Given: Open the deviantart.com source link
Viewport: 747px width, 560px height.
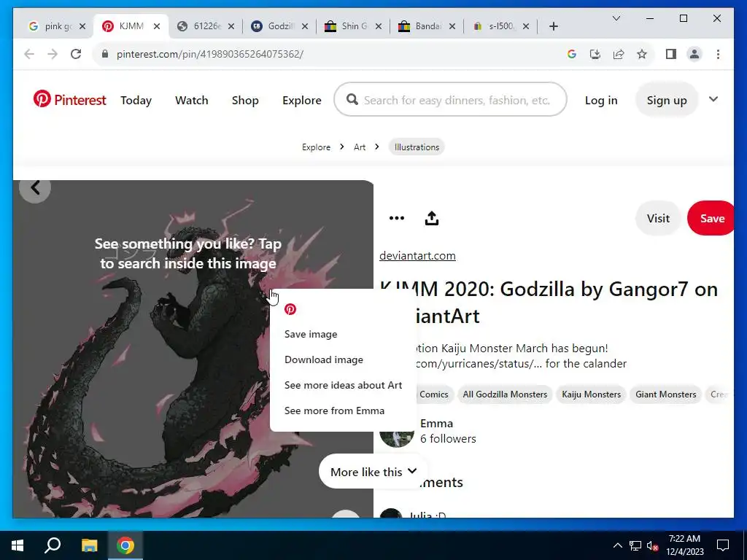Looking at the screenshot, I should pyautogui.click(x=417, y=256).
